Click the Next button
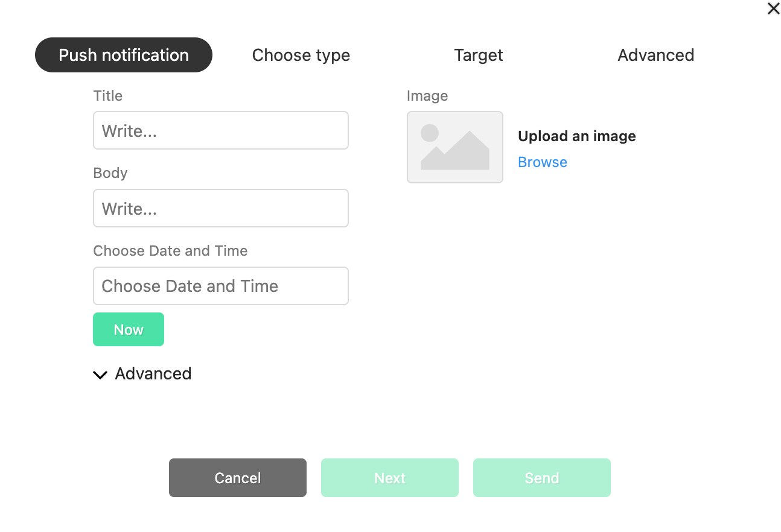 tap(390, 478)
